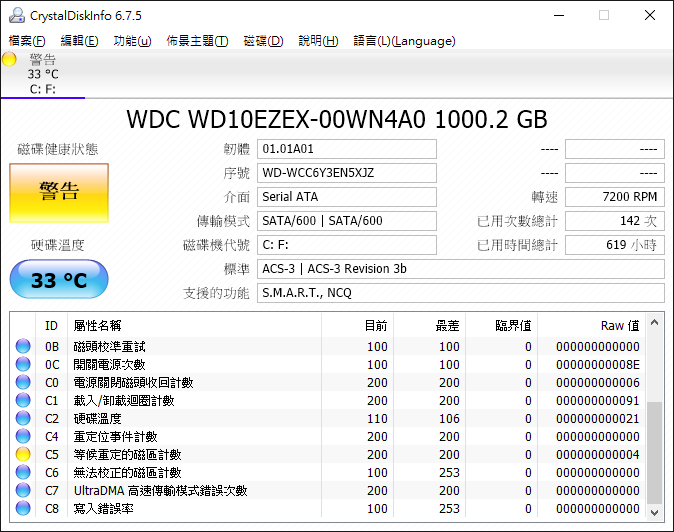This screenshot has width=674, height=532.
Task: Click the 屬性名稱 column header
Action: (194, 326)
